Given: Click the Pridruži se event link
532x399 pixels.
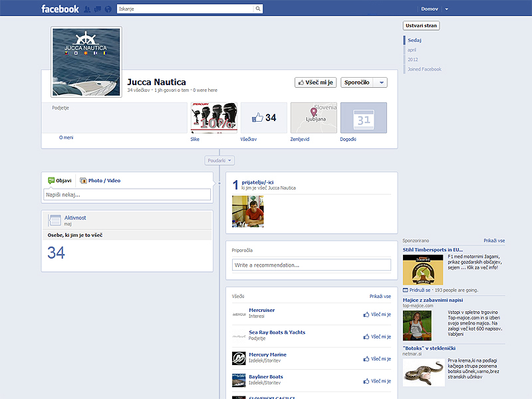Looking at the screenshot, I should [420, 290].
